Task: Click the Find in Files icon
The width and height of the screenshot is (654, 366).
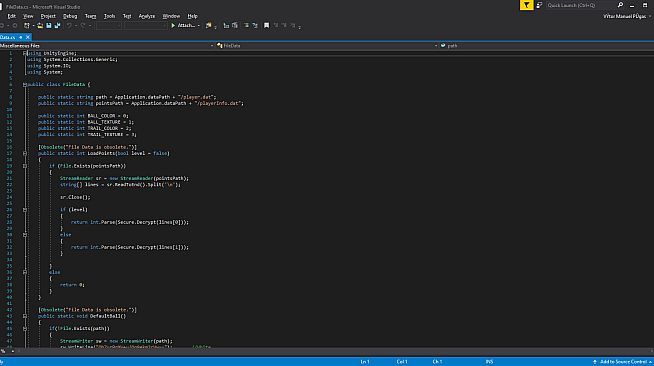Action: tap(209, 25)
